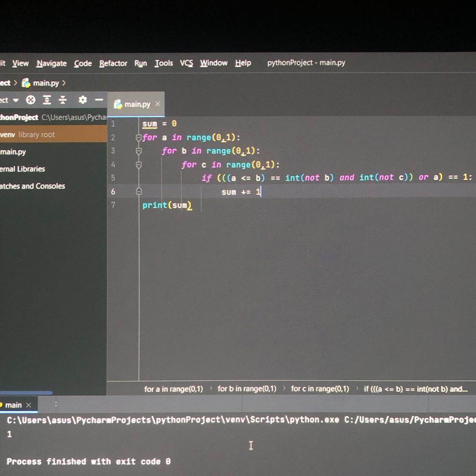The width and height of the screenshot is (476, 476).
Task: Click the 'if (((a <= b)...' breadcrumb
Action: 415,389
